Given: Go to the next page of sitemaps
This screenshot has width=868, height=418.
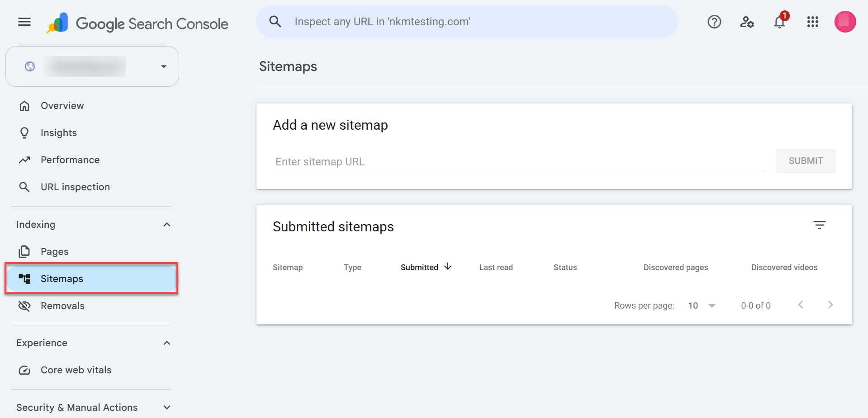Looking at the screenshot, I should 830,305.
